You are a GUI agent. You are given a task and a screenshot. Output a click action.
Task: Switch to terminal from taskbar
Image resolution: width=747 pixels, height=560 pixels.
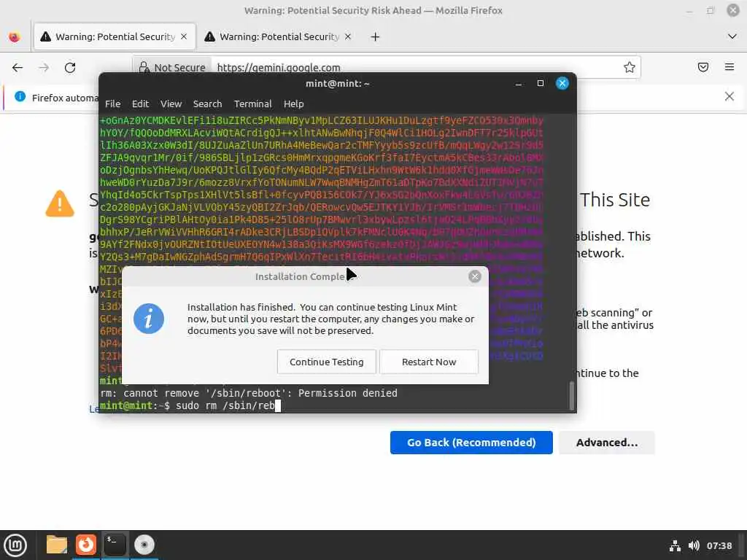(115, 545)
